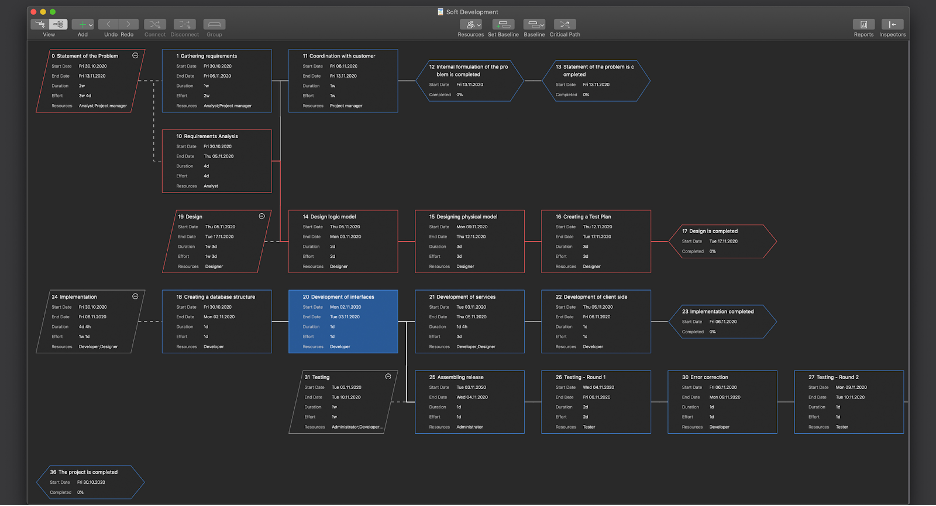This screenshot has height=506, width=936.
Task: Collapse the 31 Testing group node
Action: pos(388,377)
